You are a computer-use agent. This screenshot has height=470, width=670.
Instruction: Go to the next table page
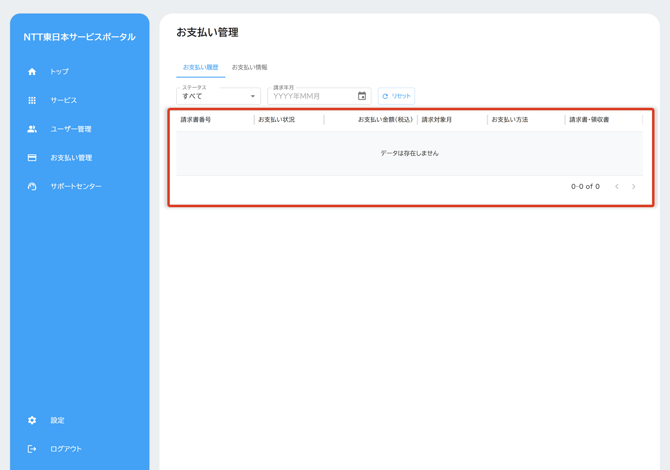pos(633,187)
